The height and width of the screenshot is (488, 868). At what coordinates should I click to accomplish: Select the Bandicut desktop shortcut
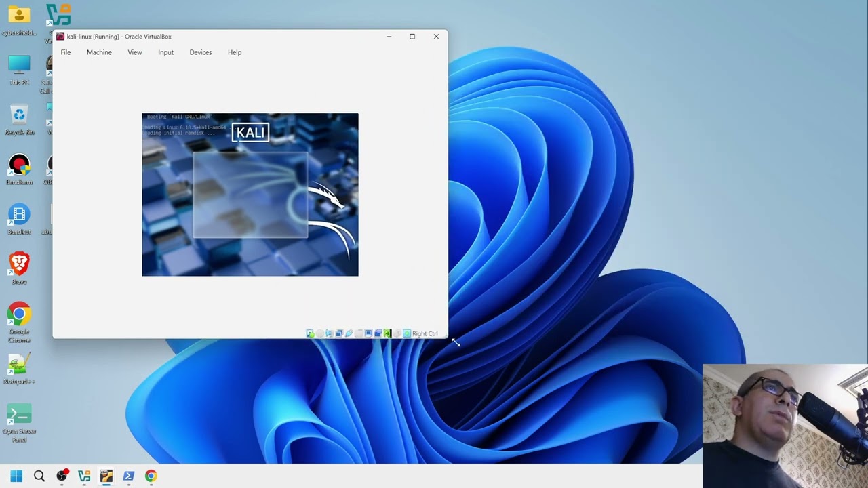pos(19,219)
